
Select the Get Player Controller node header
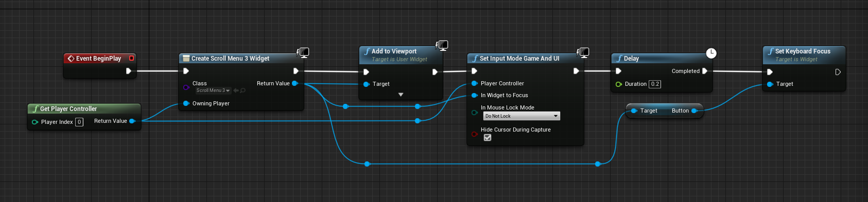tap(84, 108)
